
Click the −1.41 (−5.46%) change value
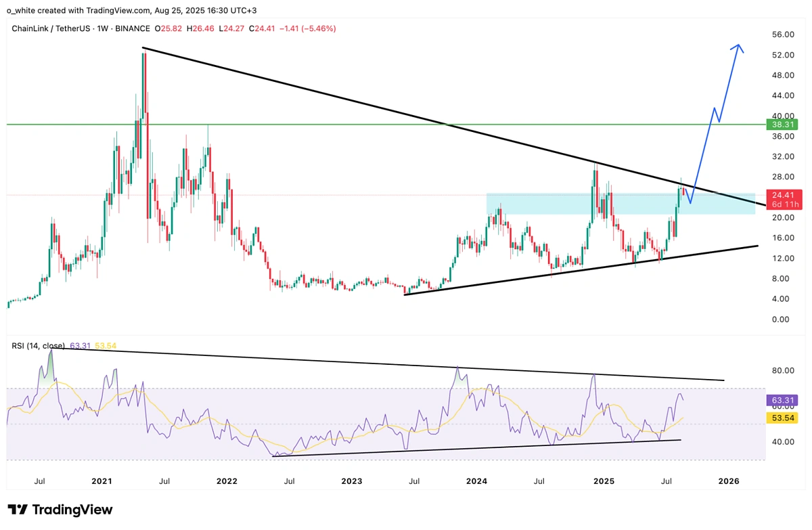[x=309, y=28]
